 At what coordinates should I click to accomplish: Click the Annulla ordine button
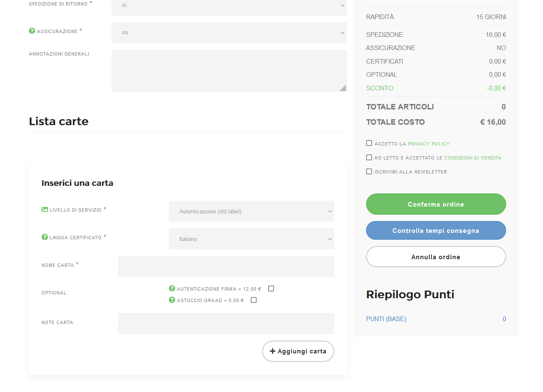(x=436, y=257)
